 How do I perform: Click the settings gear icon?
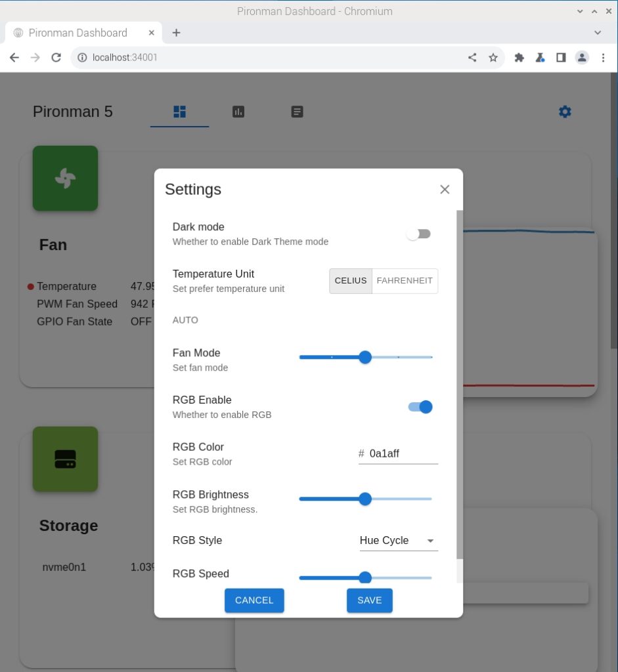click(x=565, y=112)
